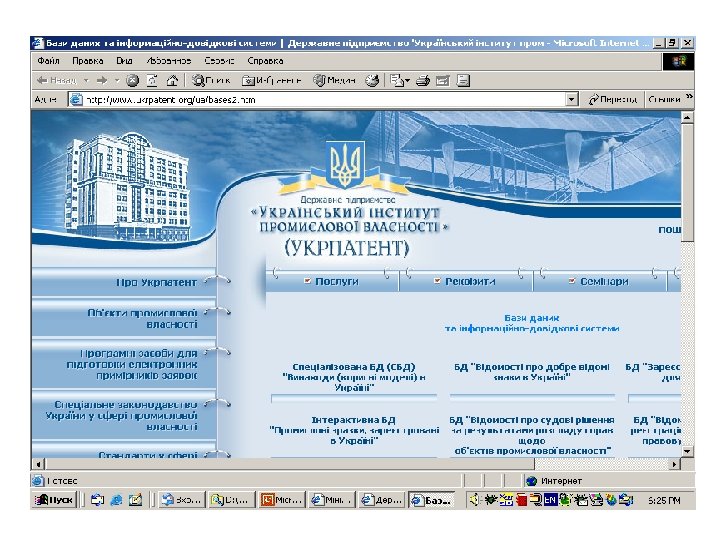
Task: Open the Файл menu
Action: tap(48, 61)
